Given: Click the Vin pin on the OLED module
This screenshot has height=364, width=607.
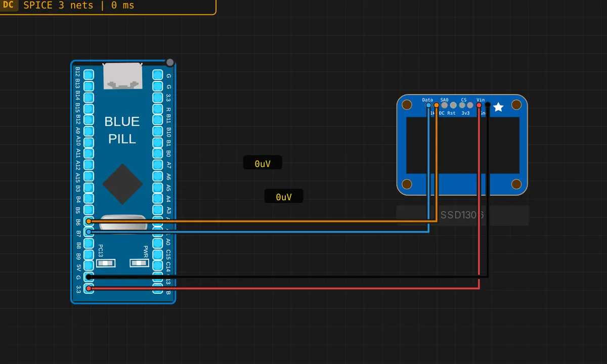Looking at the screenshot, I should coord(479,105).
